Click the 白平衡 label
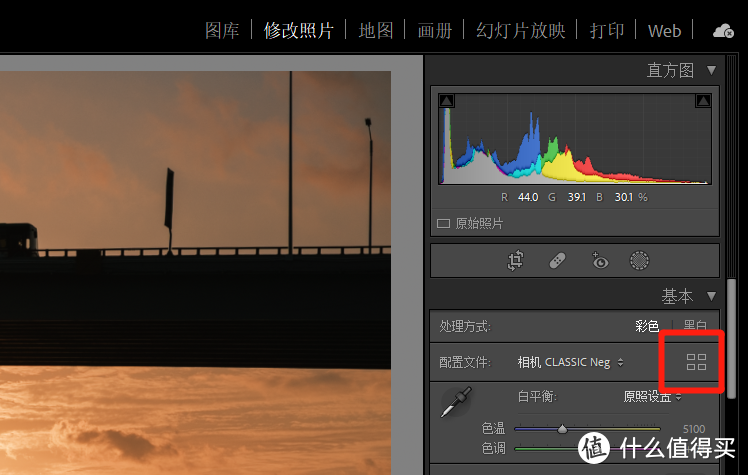748x475 pixels. point(537,396)
